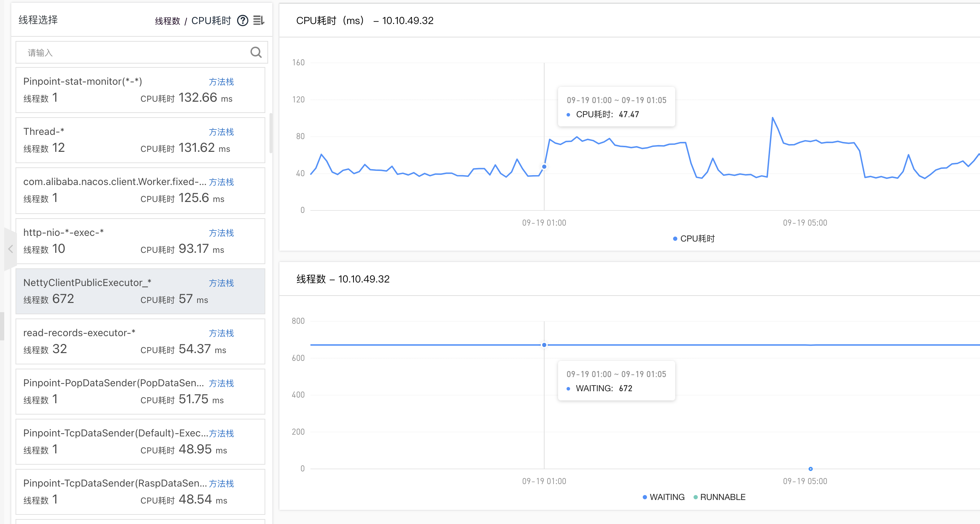The height and width of the screenshot is (524, 980).
Task: Select the Thread-* thread card
Action: pos(140,141)
